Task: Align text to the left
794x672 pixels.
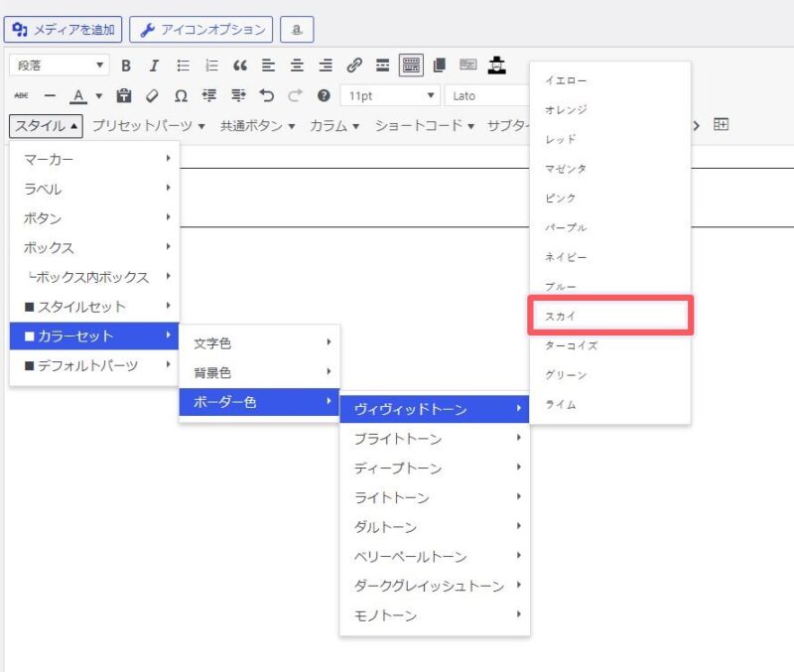Action: [268, 66]
